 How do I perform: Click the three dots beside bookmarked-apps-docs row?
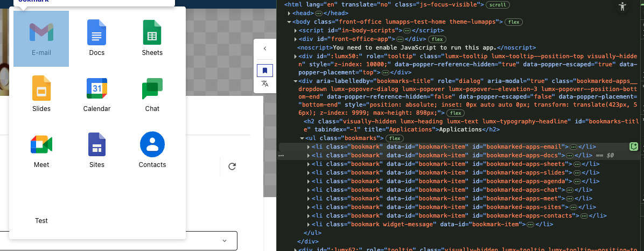point(281,156)
